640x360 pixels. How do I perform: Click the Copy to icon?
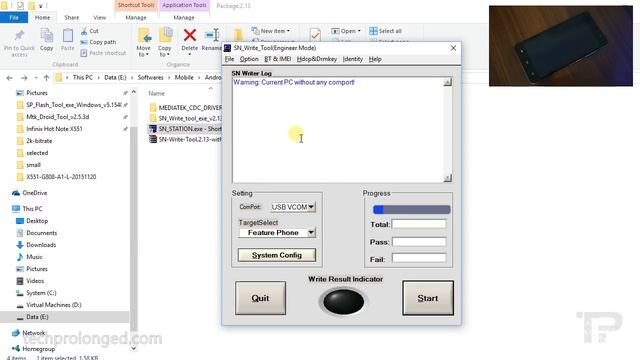click(165, 36)
